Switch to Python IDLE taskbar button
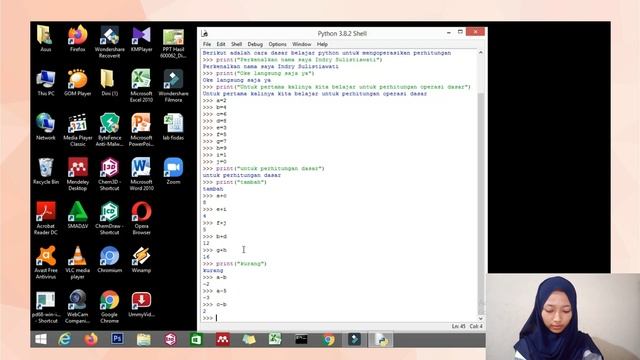The height and width of the screenshot is (360, 640). pyautogui.click(x=381, y=340)
